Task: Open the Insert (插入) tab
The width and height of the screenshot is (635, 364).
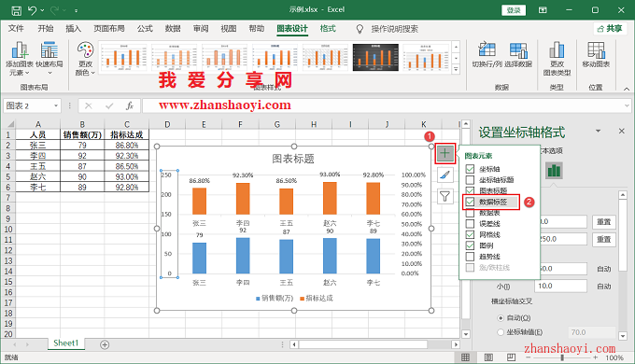Action: point(73,28)
